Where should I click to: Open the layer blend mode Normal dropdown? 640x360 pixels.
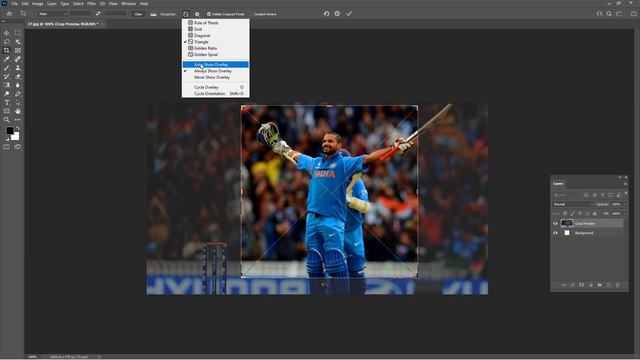tap(573, 204)
